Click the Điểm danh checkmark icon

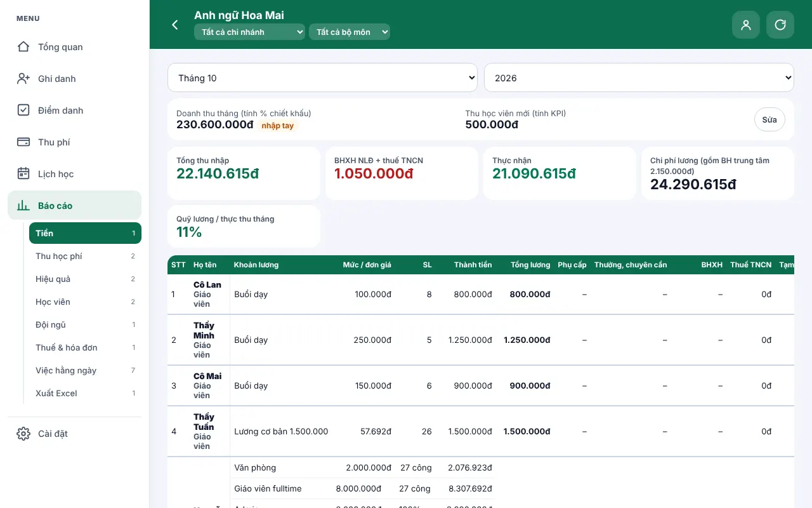pos(23,110)
